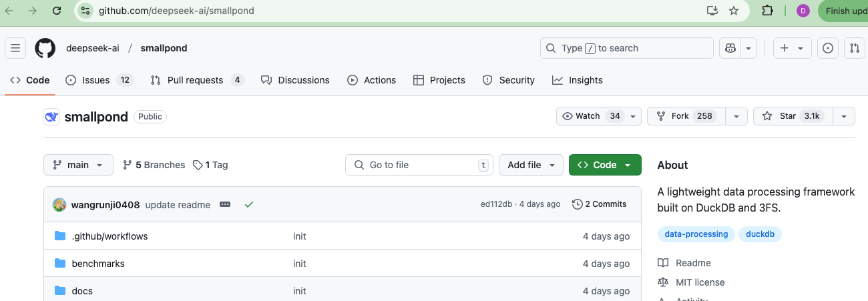Open the .github/workflows folder
The image size is (868, 301).
[x=110, y=236]
